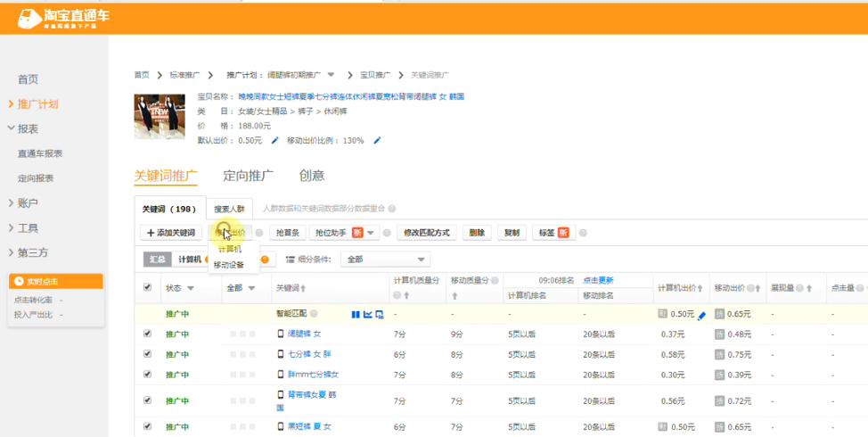
Task: Uncheck the checkbox for 背带裤女夏 韩国 row
Action: (147, 400)
